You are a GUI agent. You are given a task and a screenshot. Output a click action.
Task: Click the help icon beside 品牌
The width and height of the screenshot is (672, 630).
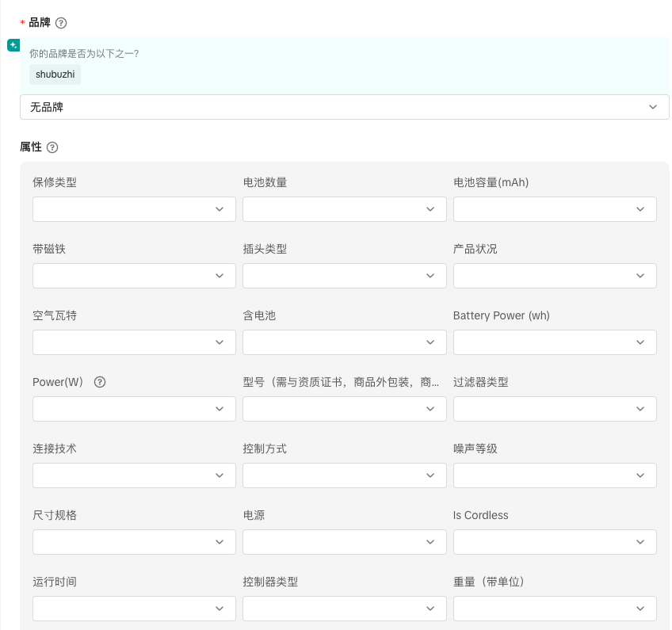(61, 23)
